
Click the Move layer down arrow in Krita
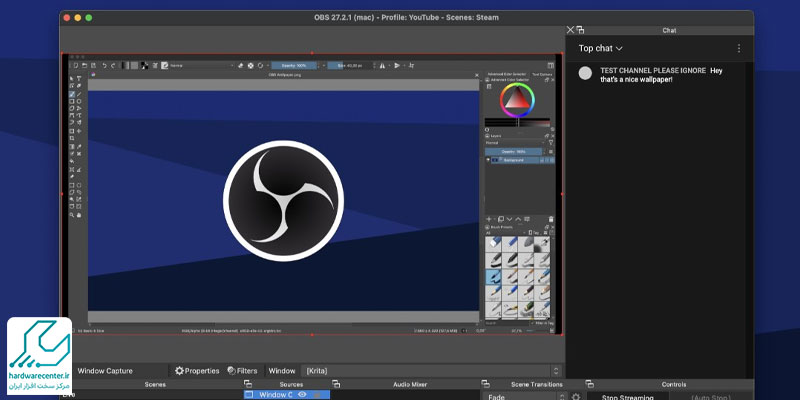click(510, 219)
